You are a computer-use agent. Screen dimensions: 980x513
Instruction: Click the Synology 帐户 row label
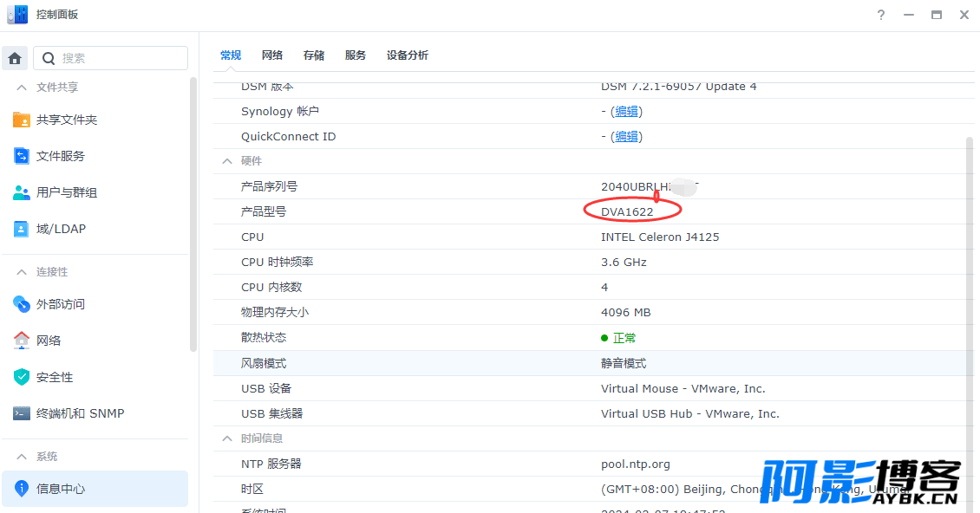280,111
